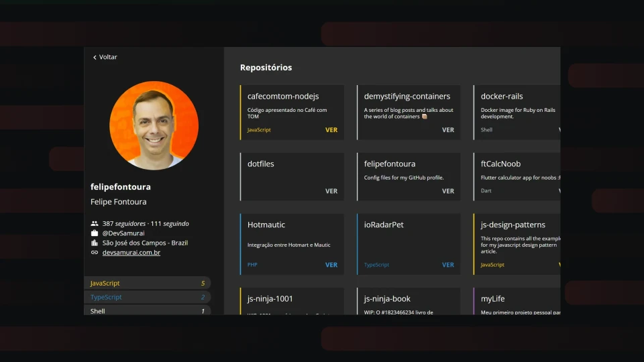The image size is (644, 362).
Task: View the Hotmautic repository with VER
Action: point(331,265)
